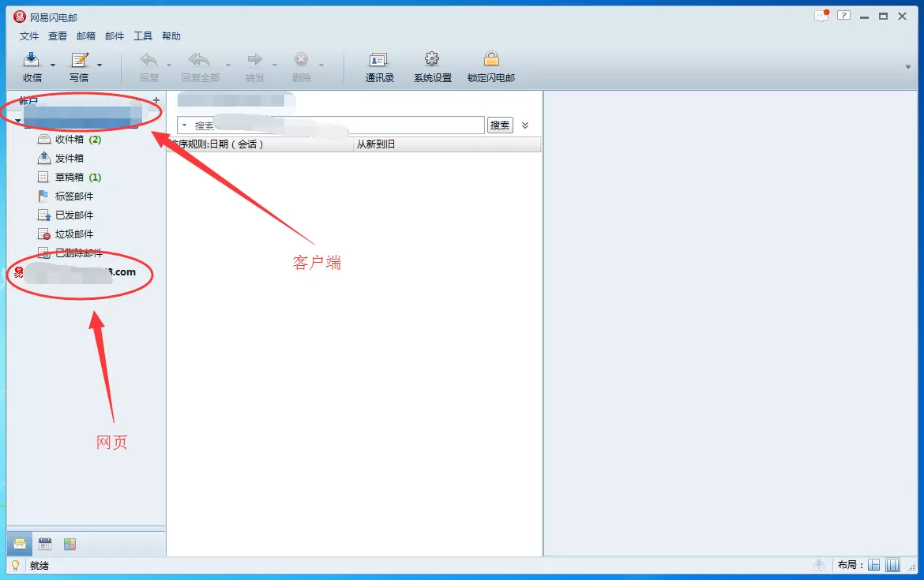This screenshot has width=924, height=580.
Task: Select the horizontal split layout icon
Action: (x=874, y=565)
